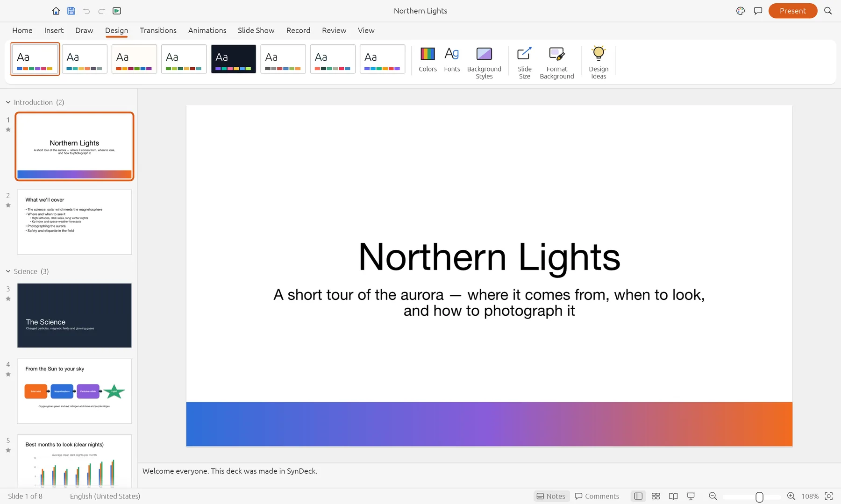Image resolution: width=841 pixels, height=504 pixels.
Task: Show Design Ideas
Action: click(x=599, y=63)
